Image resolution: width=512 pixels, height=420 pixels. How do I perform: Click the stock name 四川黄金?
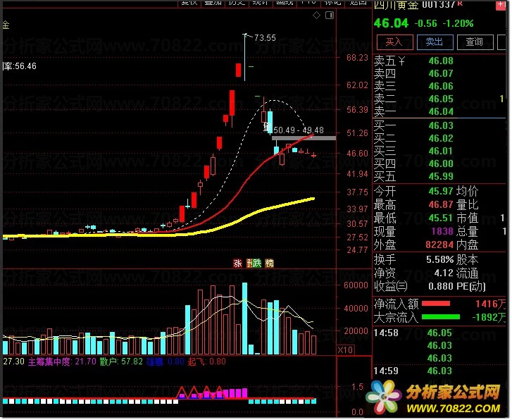(396, 4)
